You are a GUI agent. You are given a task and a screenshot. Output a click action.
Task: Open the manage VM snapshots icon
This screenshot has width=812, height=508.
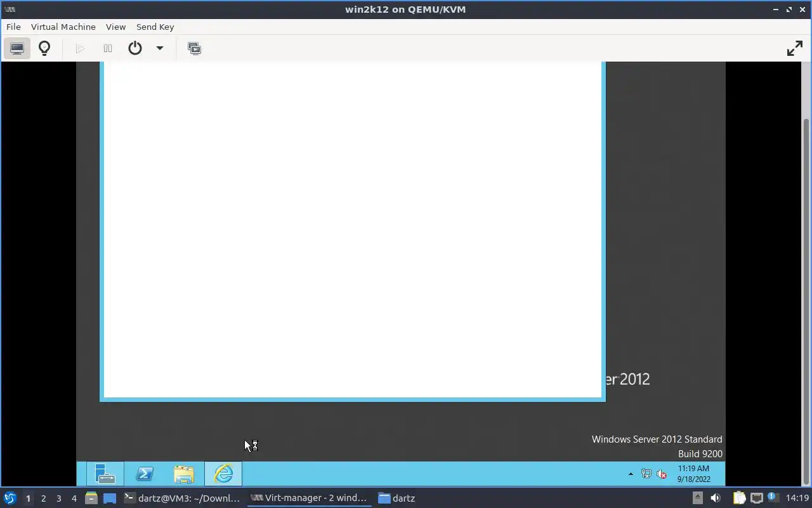[x=195, y=48]
